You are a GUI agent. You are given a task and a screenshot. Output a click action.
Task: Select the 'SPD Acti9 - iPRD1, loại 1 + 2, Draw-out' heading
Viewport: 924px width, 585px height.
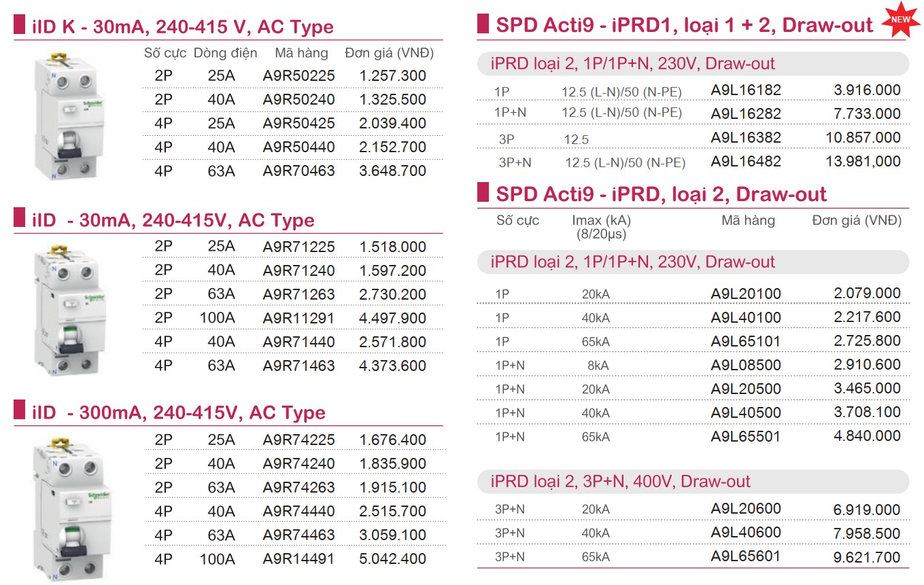coord(685,25)
